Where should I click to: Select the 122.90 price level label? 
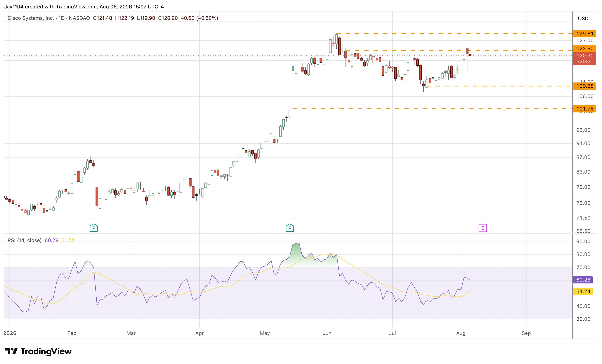click(x=584, y=48)
